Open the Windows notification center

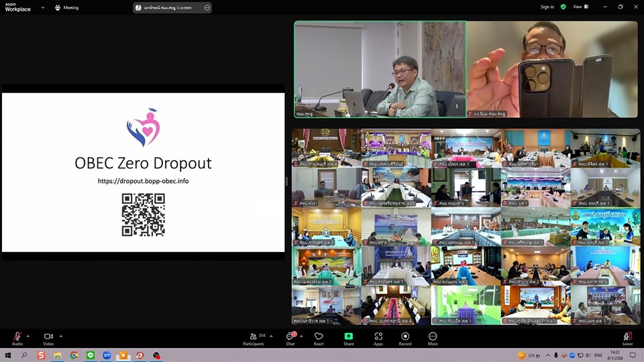(633, 355)
